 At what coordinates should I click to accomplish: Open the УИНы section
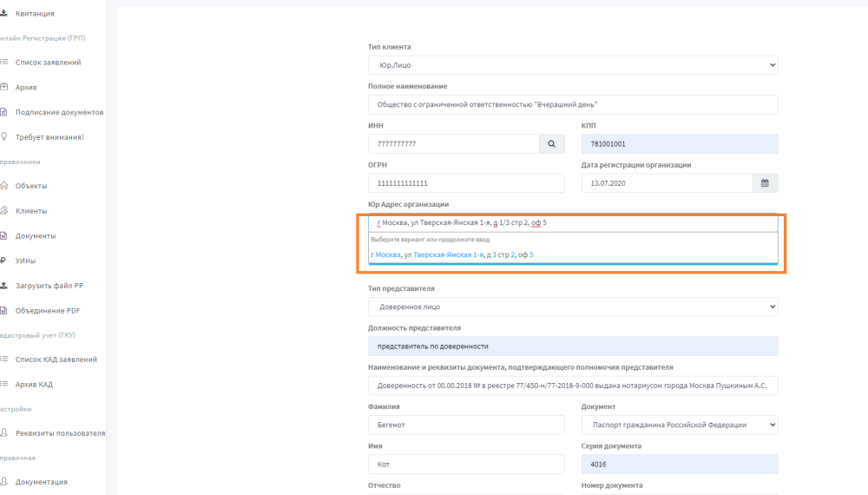coord(25,261)
